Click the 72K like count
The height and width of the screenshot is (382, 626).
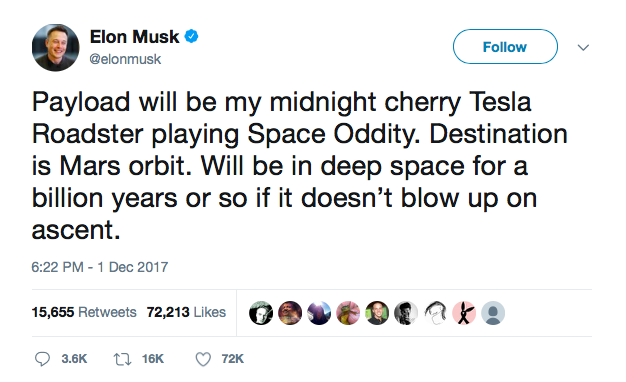coord(233,359)
